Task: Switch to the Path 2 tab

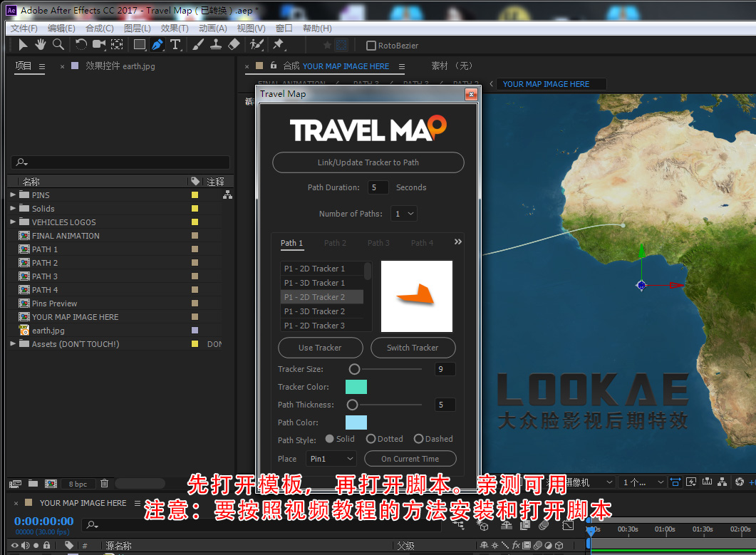Action: [x=335, y=242]
